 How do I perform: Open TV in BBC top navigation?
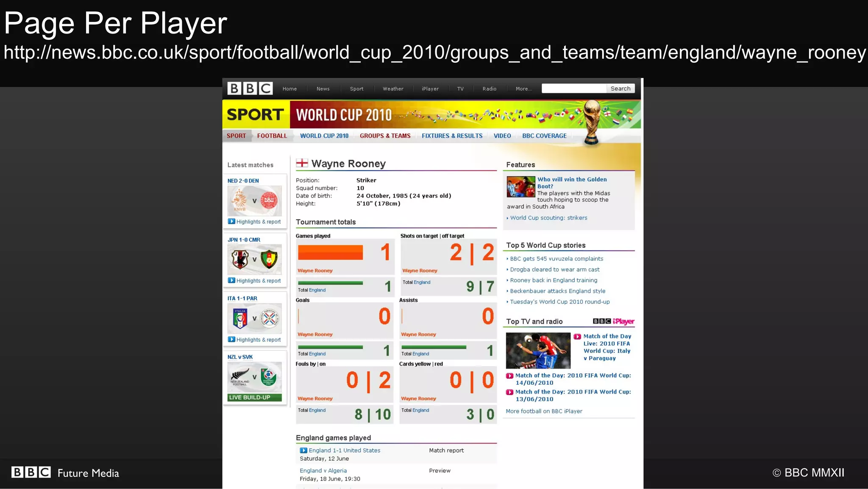tap(460, 89)
